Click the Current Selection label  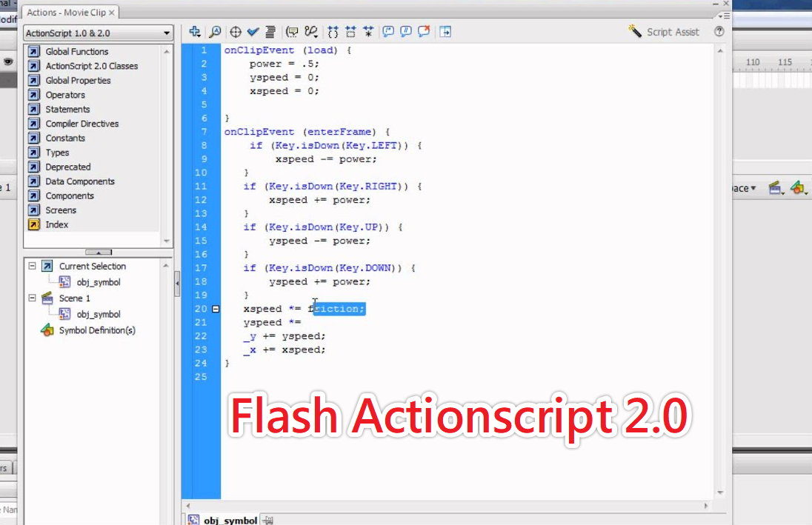92,266
